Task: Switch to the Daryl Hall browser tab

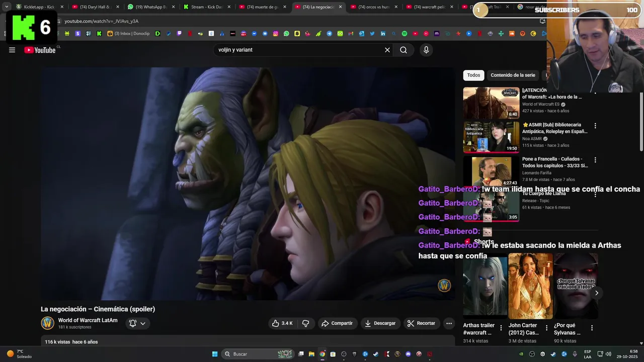Action: click(x=95, y=7)
